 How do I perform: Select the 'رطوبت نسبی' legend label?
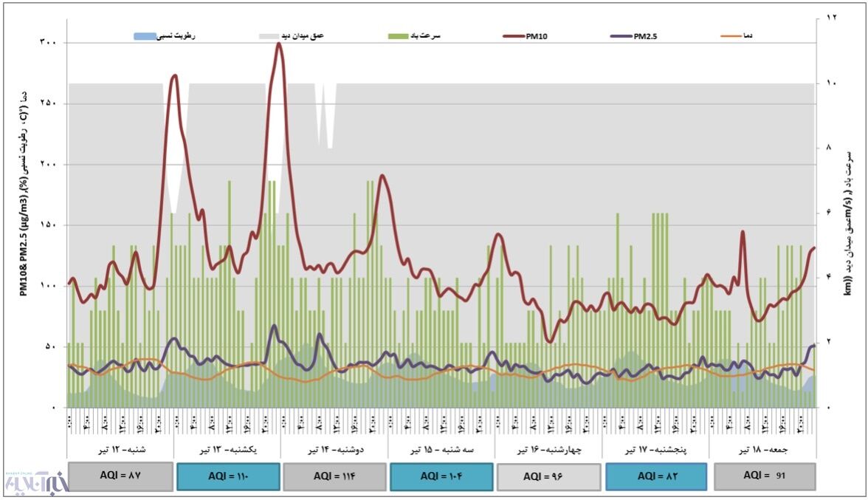click(x=176, y=36)
